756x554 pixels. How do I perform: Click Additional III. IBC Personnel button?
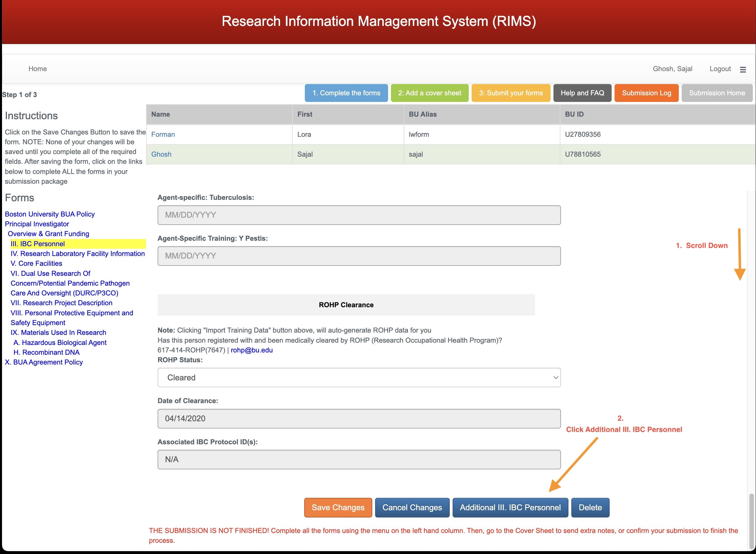click(510, 507)
